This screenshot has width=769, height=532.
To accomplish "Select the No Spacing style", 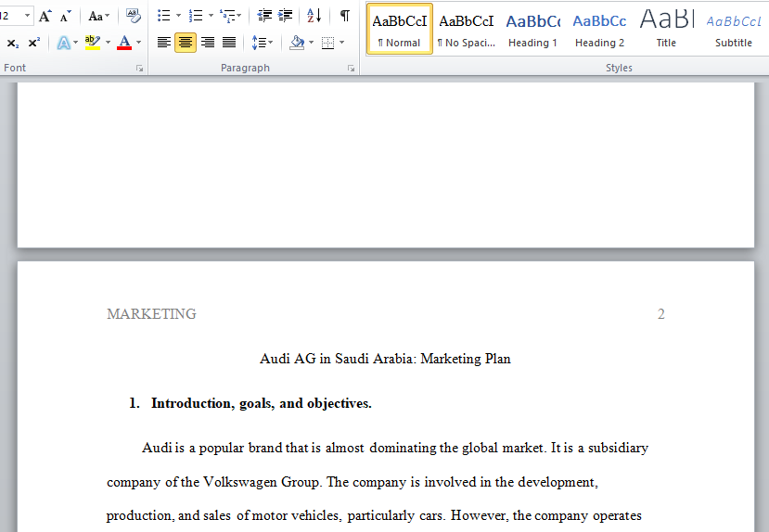I will click(x=467, y=29).
